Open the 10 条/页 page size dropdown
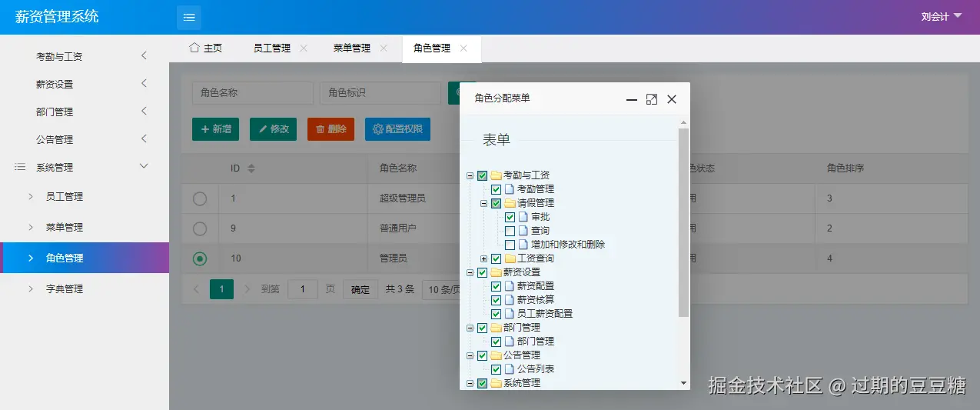This screenshot has width=980, height=410. [x=441, y=289]
